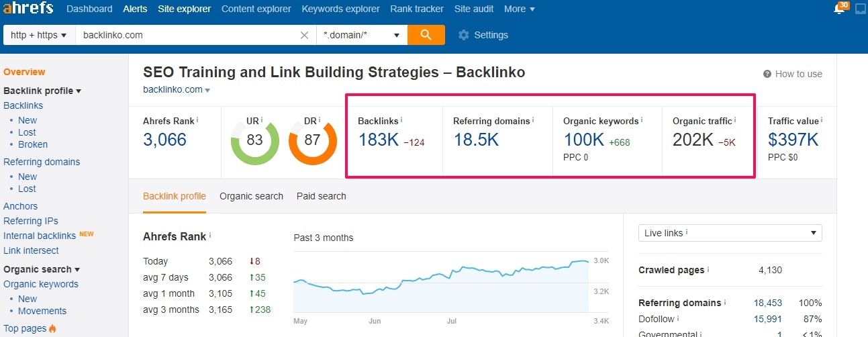Open Site audit in the top menu
This screenshot has height=337, width=868.
pyautogui.click(x=474, y=9)
